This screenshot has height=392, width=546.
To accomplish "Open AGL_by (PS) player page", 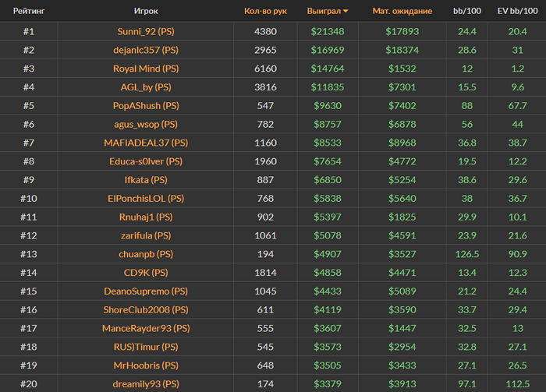I will 145,87.
